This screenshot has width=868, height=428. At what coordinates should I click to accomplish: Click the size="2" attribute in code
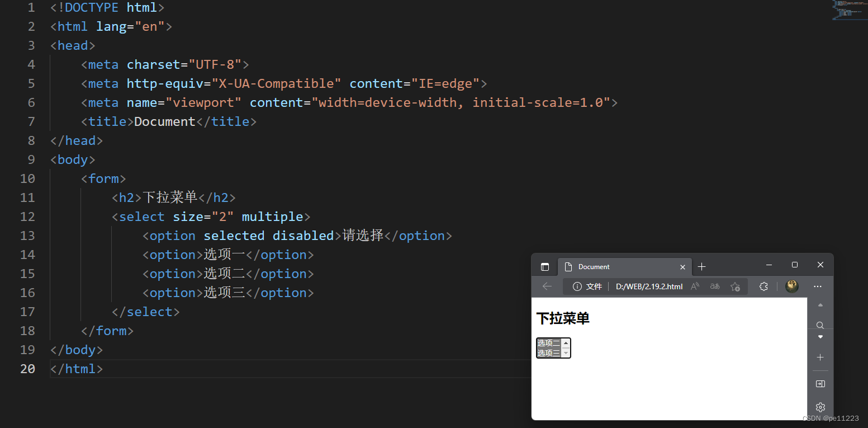pos(203,217)
